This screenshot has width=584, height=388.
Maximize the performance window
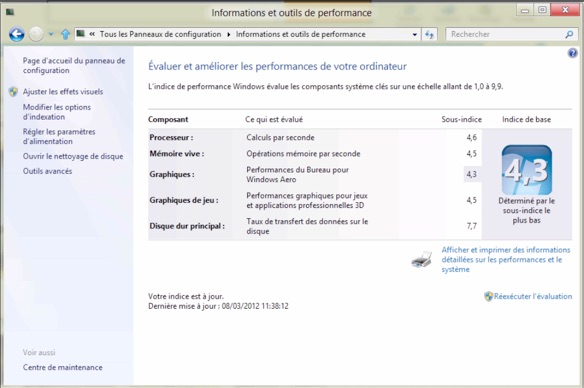pos(542,10)
